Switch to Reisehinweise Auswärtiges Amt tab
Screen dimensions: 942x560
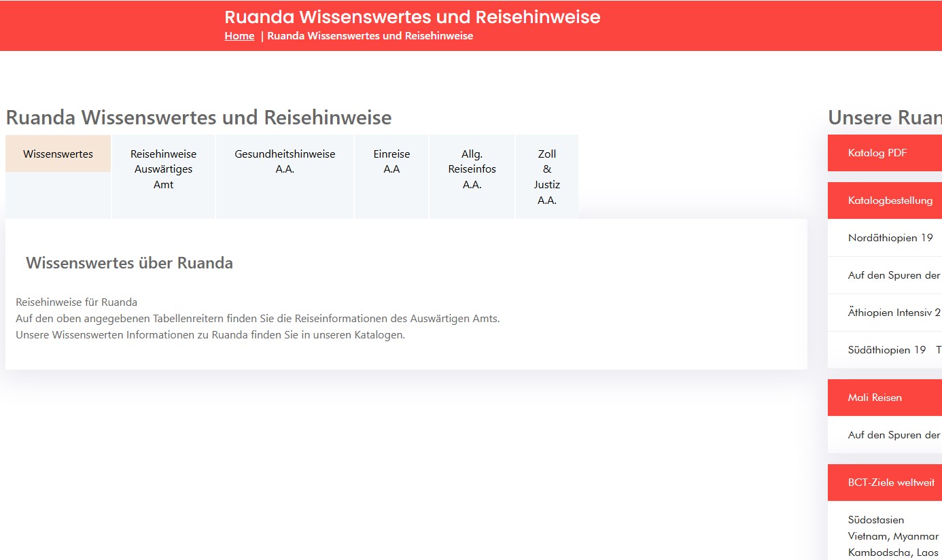pyautogui.click(x=163, y=177)
